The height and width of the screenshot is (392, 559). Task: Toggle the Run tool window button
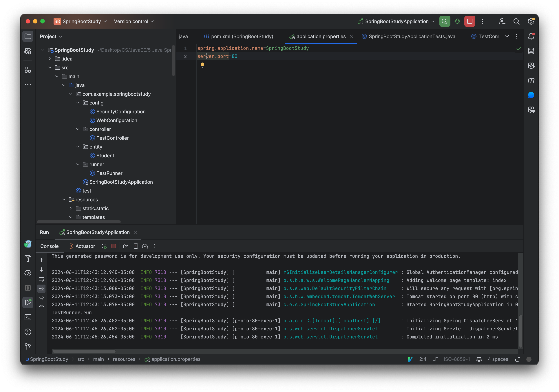pyautogui.click(x=28, y=303)
